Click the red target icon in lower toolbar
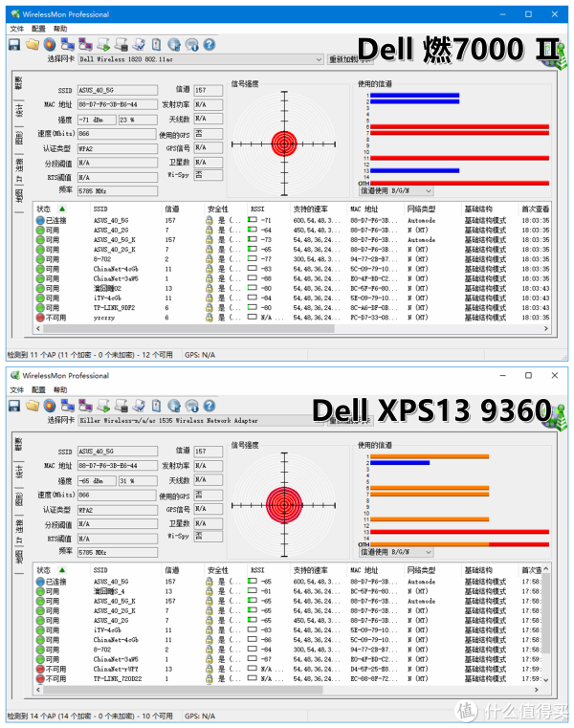Viewport: 574px width, 728px height. pyautogui.click(x=50, y=406)
